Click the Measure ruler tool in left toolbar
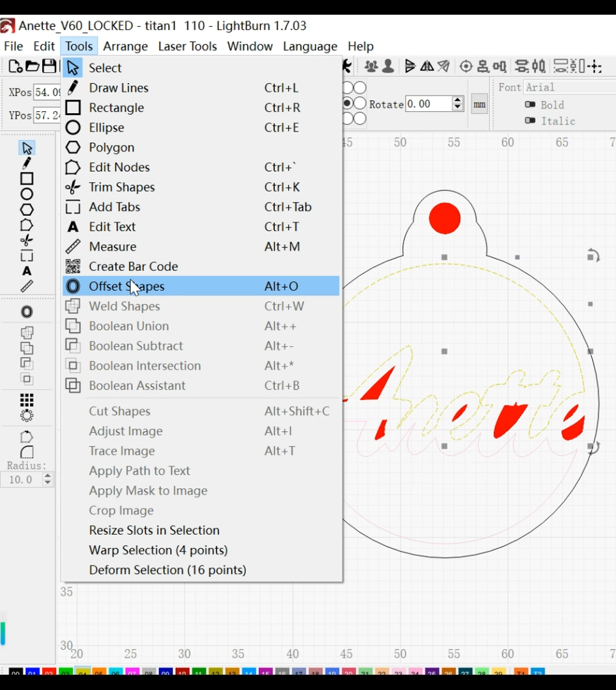 tap(26, 287)
